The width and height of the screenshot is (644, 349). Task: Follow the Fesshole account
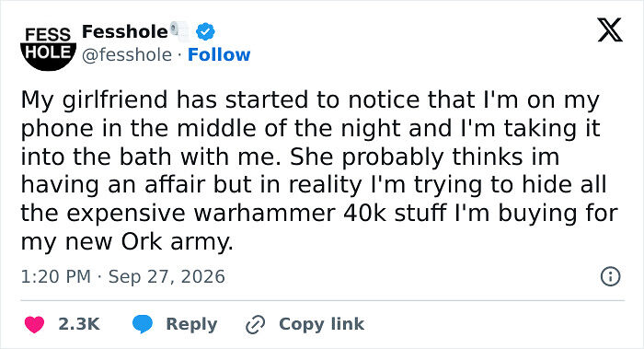[219, 54]
